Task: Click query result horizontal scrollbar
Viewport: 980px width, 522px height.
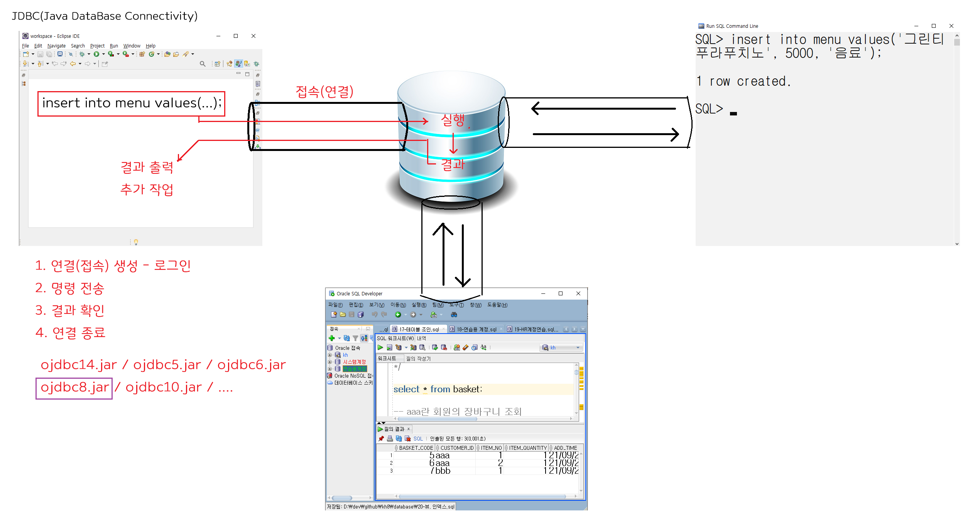Action: [x=482, y=496]
